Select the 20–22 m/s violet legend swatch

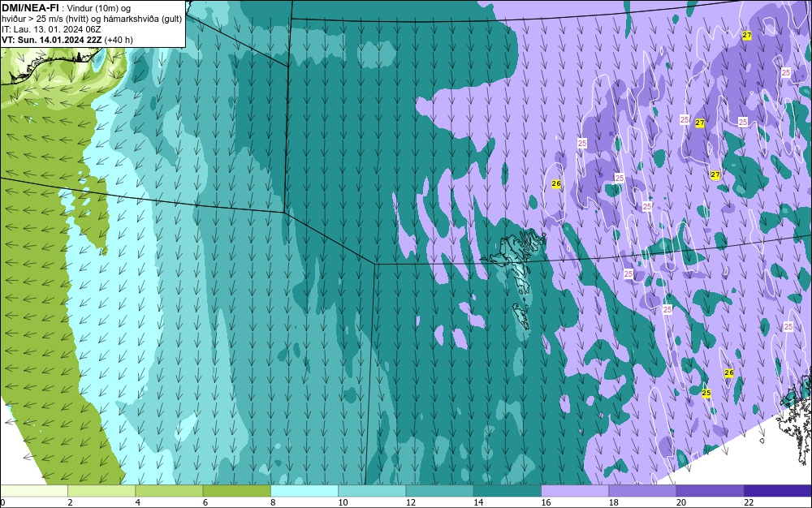pyautogui.click(x=710, y=490)
